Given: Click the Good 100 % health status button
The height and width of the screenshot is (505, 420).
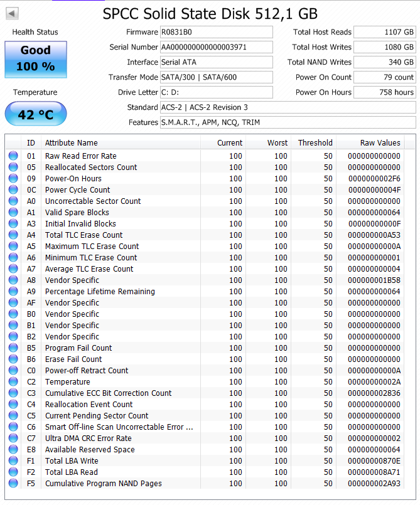Looking at the screenshot, I should tap(36, 59).
